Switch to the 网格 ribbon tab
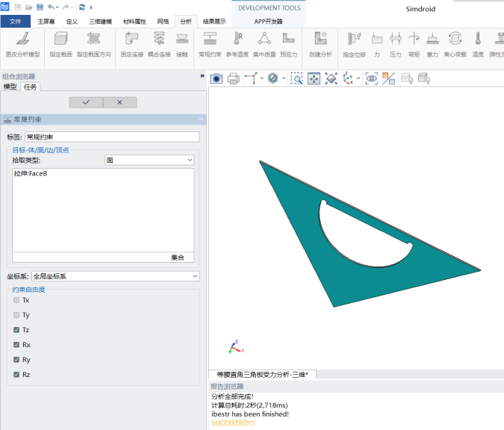Screen dimensions: 504x430 coord(163,22)
